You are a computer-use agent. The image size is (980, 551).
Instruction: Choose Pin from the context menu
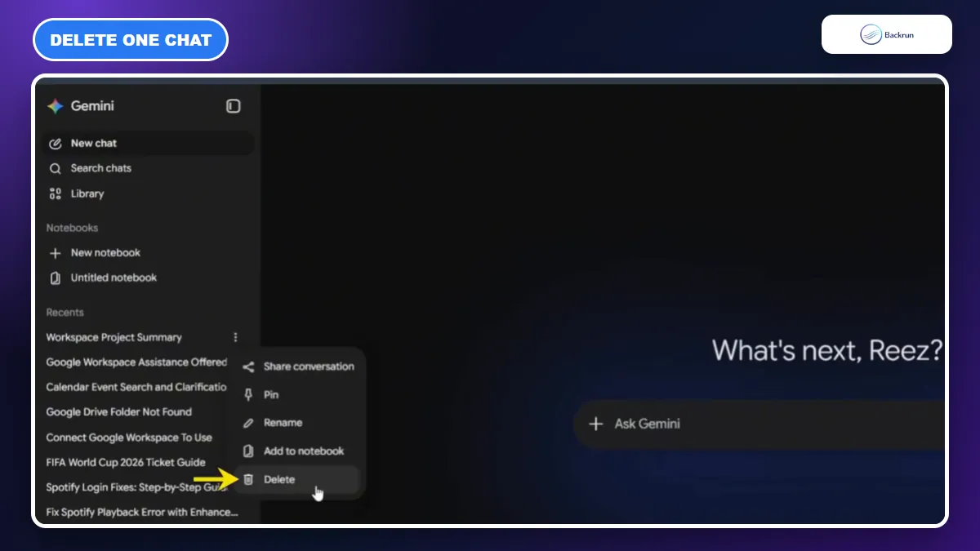298,395
